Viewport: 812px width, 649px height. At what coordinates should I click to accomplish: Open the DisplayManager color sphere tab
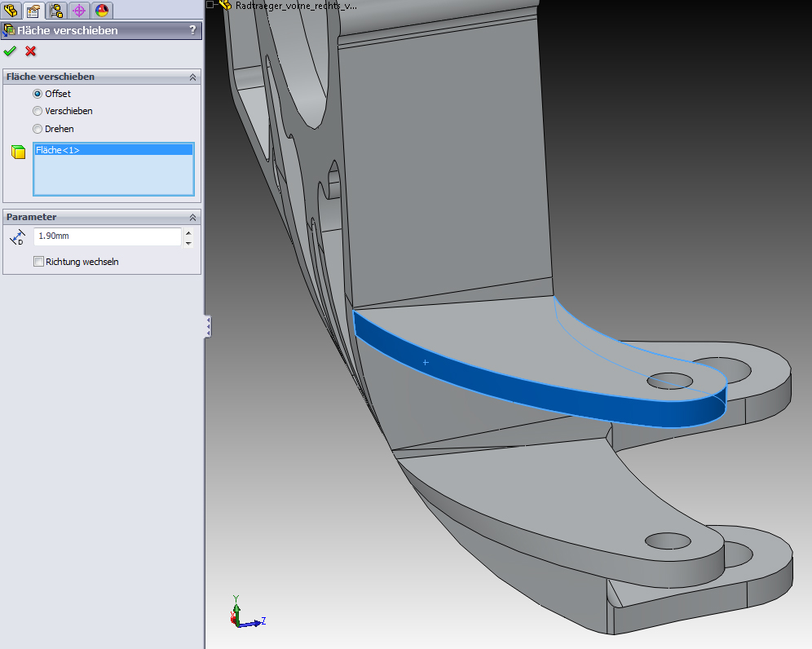point(102,11)
